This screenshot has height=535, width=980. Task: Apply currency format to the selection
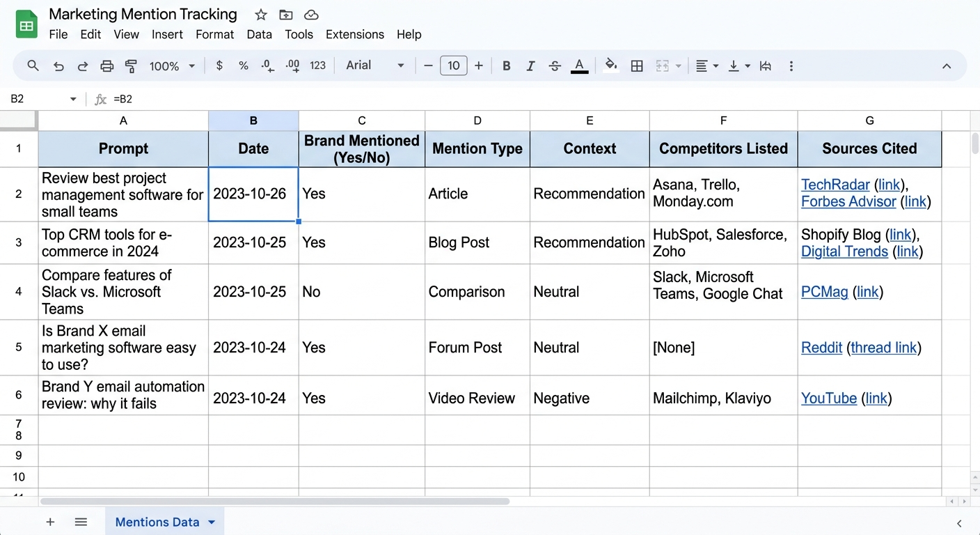(219, 65)
